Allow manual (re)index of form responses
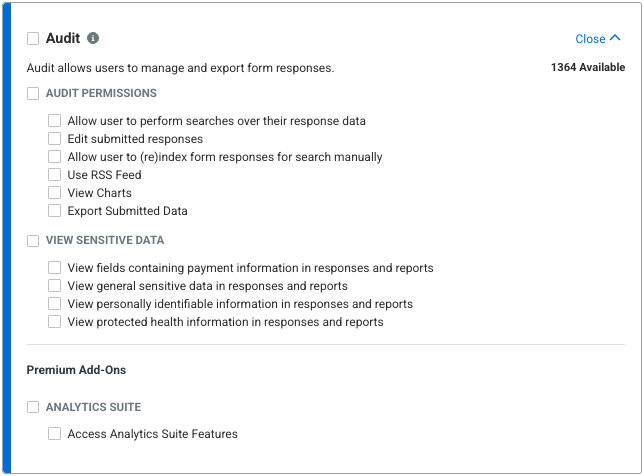 (x=55, y=157)
